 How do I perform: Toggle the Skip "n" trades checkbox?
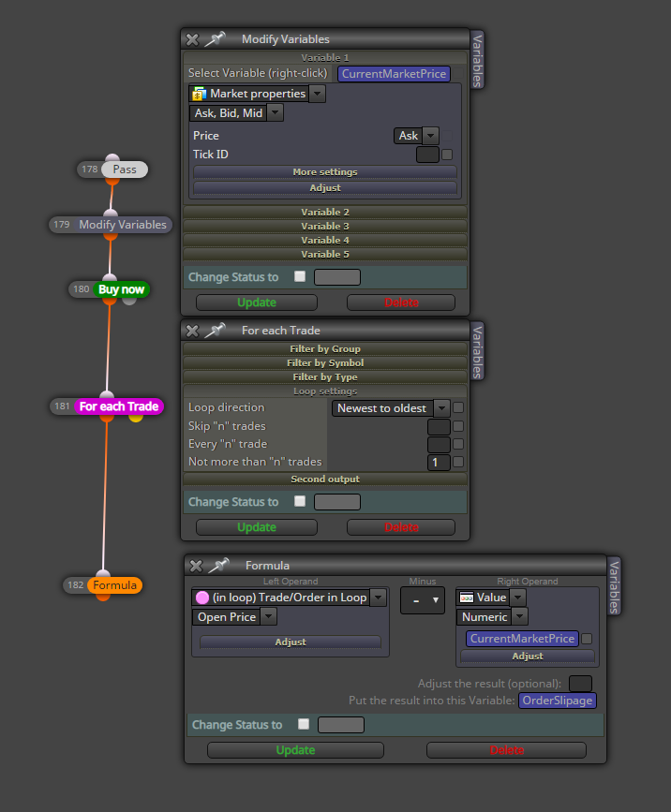point(458,426)
